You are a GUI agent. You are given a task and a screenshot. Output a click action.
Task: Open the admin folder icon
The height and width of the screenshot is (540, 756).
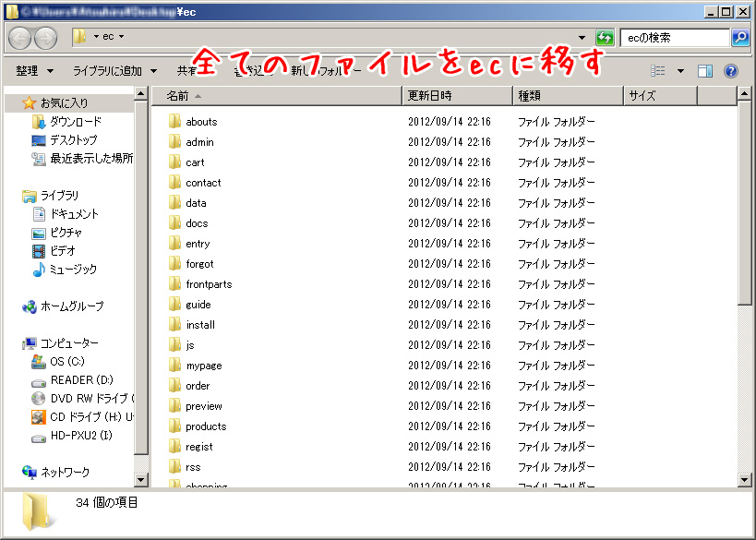coord(175,142)
